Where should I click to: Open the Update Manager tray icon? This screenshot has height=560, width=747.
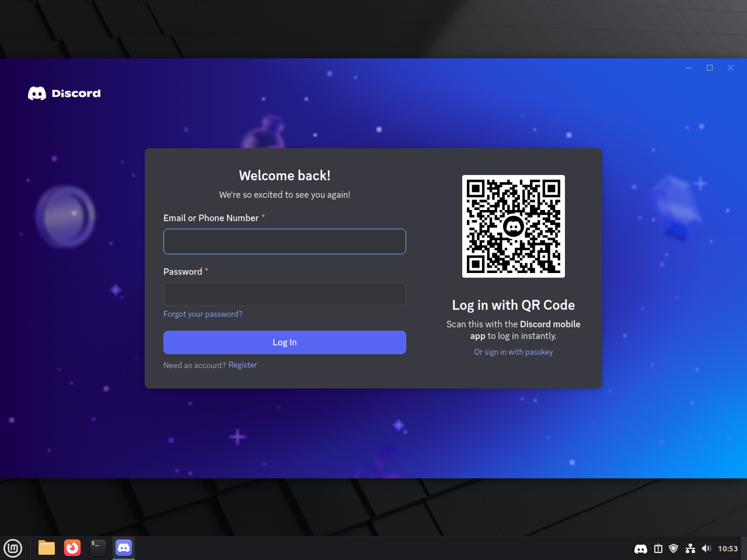pyautogui.click(x=657, y=548)
